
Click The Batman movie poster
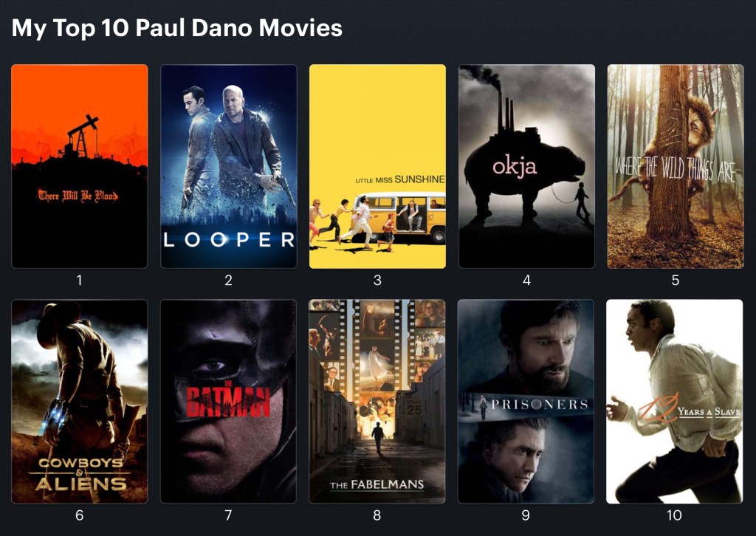(x=229, y=402)
